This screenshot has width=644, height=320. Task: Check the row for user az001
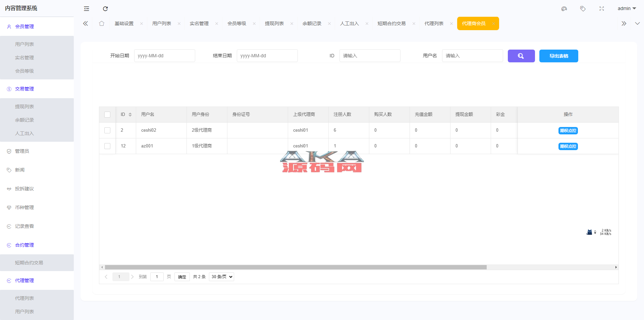point(107,146)
